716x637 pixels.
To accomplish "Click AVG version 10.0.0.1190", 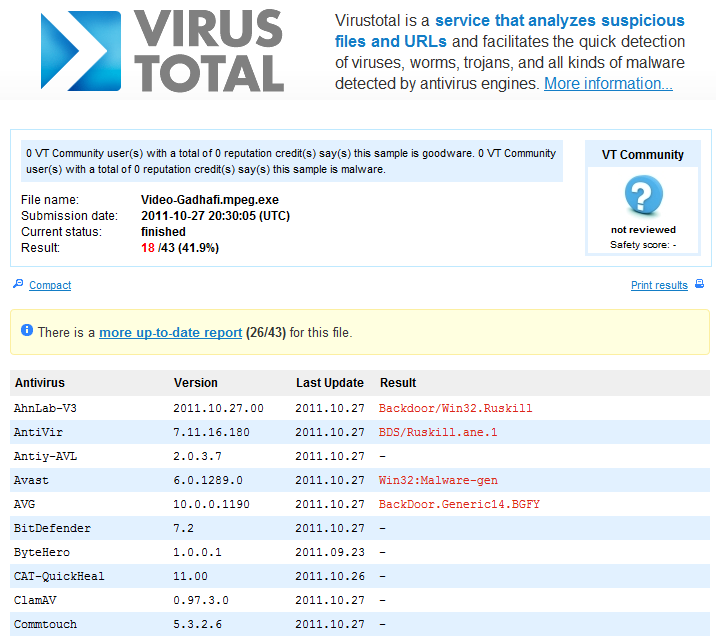I will pyautogui.click(x=211, y=504).
